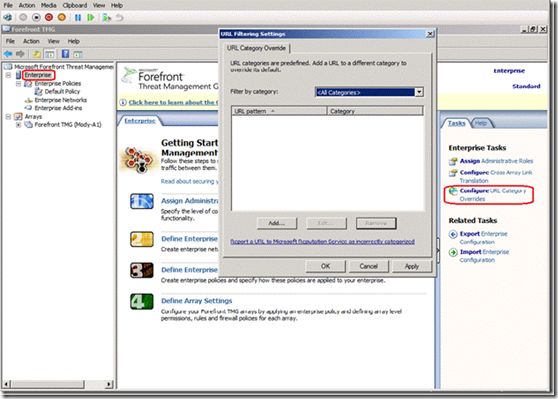The width and height of the screenshot is (558, 399).
Task: Click the Turn Off button in VM toolbar
Action: point(36,17)
